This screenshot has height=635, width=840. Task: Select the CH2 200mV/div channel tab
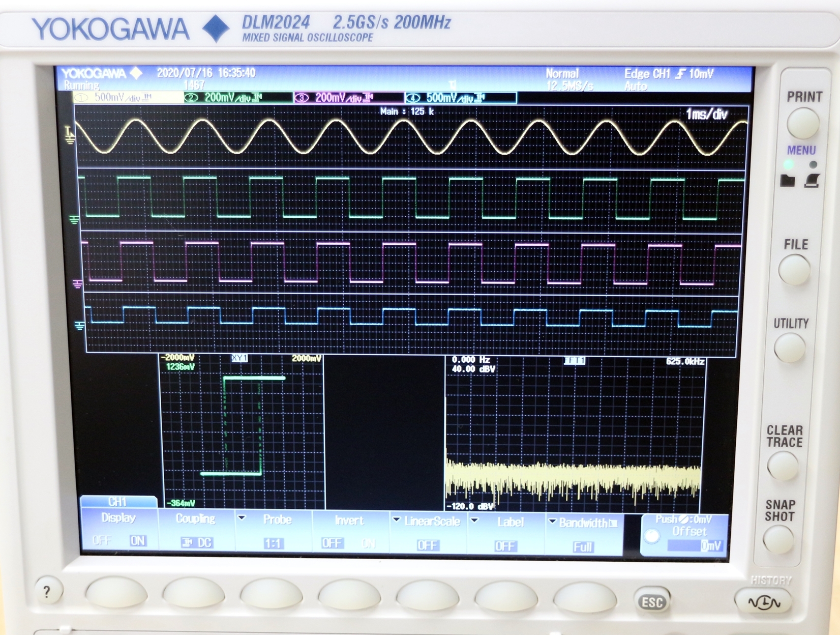239,98
